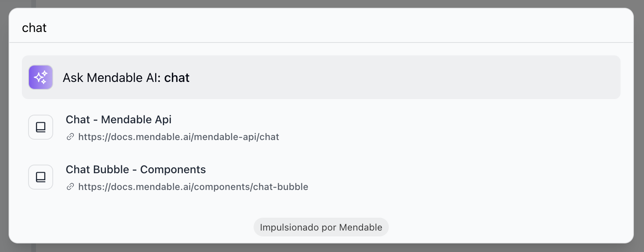Screen dimensions: 644x252
Task: Click empty right side of the search bar
Action: coord(508,28)
